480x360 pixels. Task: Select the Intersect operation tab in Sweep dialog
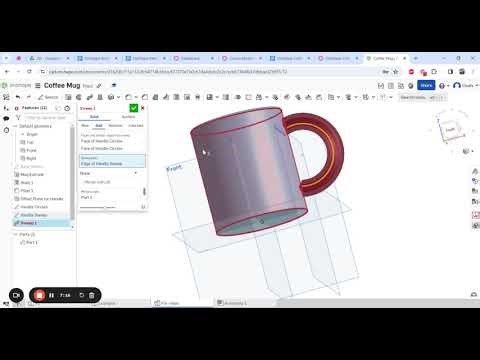136,126
